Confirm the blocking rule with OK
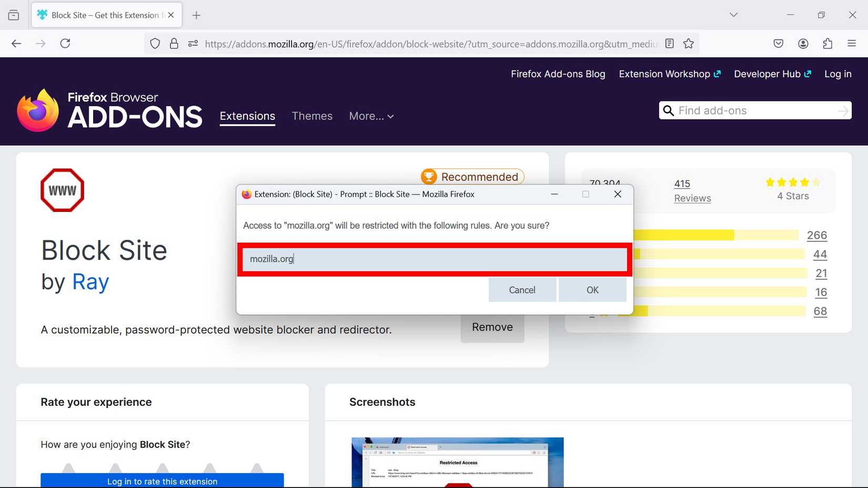 pos(592,290)
